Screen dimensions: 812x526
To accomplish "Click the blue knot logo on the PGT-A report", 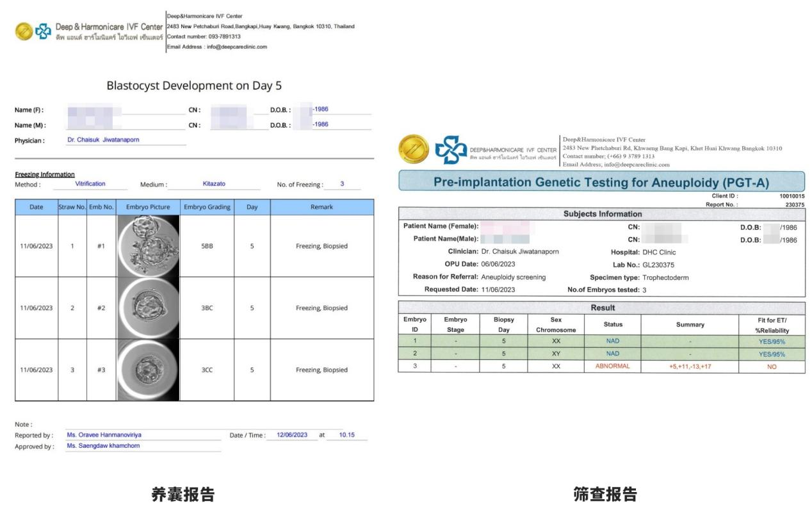I will tap(451, 150).
